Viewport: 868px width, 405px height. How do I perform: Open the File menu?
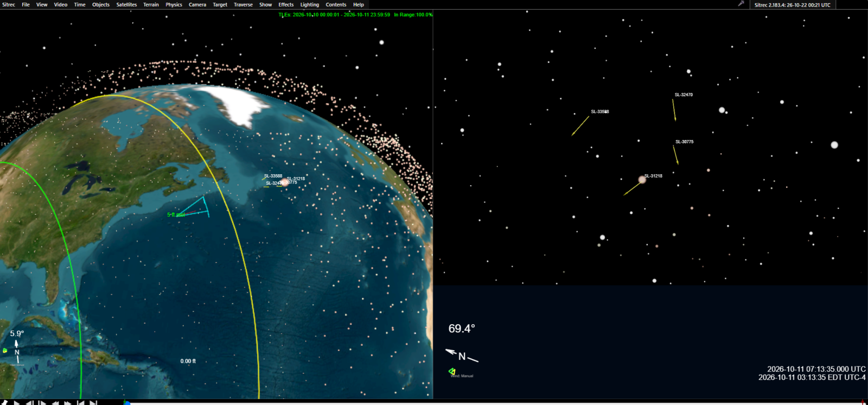pyautogui.click(x=25, y=4)
